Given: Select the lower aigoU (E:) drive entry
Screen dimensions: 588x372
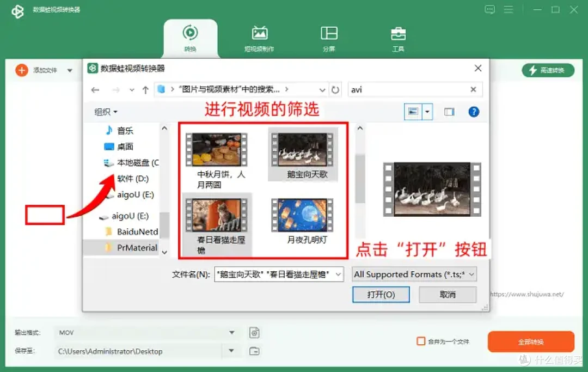Looking at the screenshot, I should pyautogui.click(x=124, y=216).
